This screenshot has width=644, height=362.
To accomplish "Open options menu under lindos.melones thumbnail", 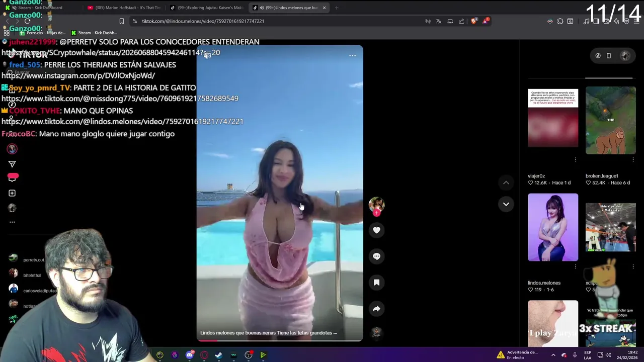I will (575, 266).
